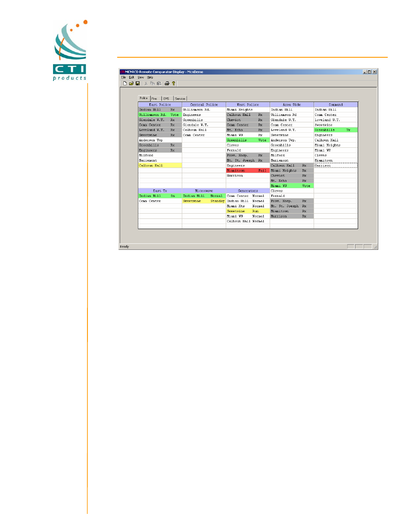Click the Print toolbar icon

pos(167,84)
